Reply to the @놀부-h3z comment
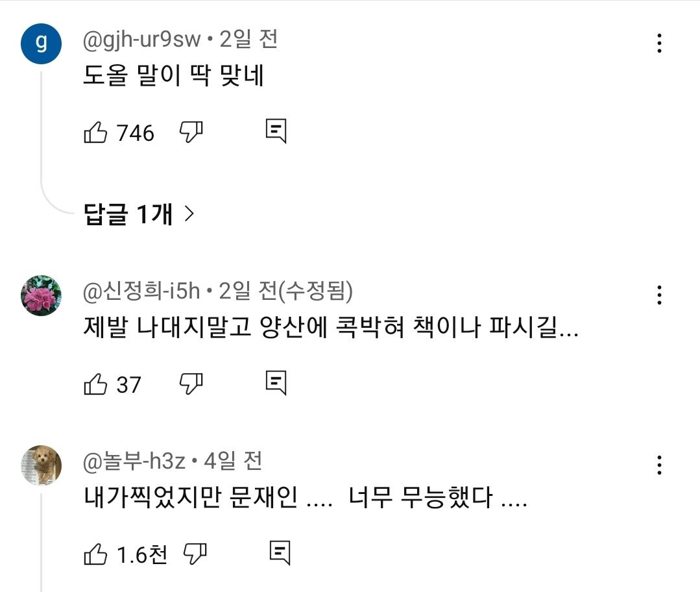 pos(280,553)
